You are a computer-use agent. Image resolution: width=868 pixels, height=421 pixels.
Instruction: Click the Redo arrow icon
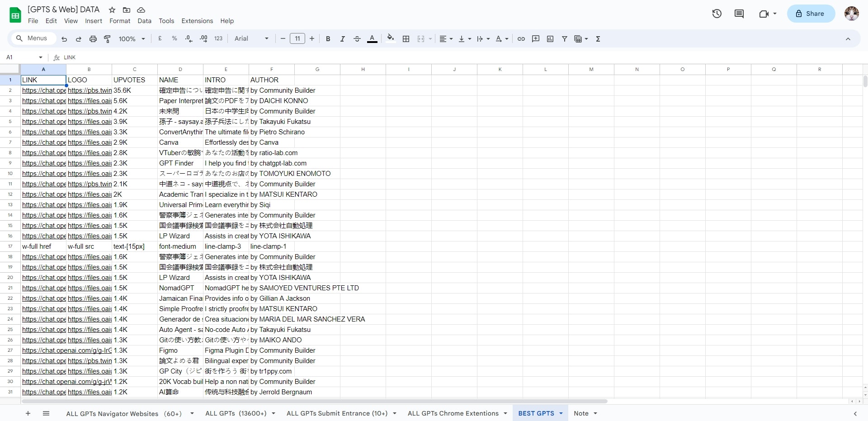pyautogui.click(x=79, y=39)
